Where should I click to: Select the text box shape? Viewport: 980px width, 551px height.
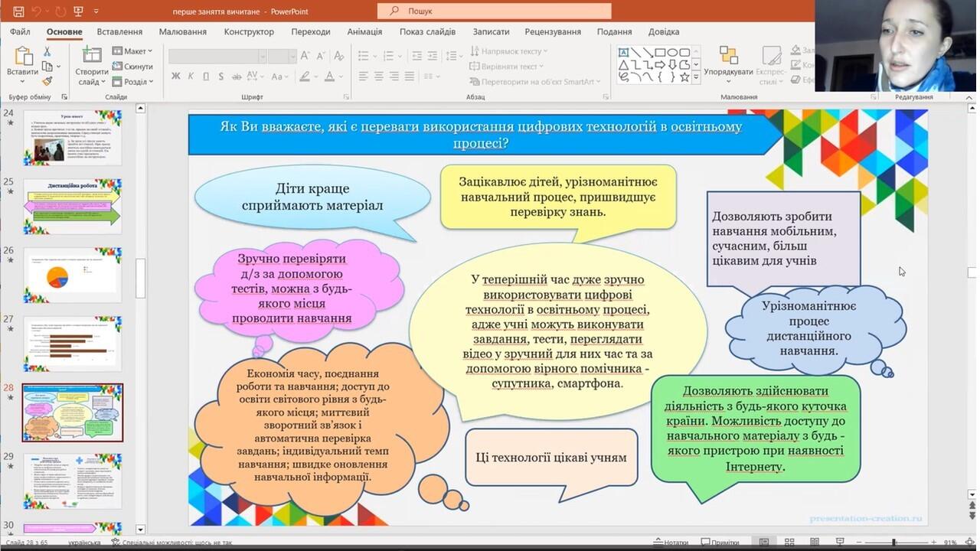click(623, 52)
